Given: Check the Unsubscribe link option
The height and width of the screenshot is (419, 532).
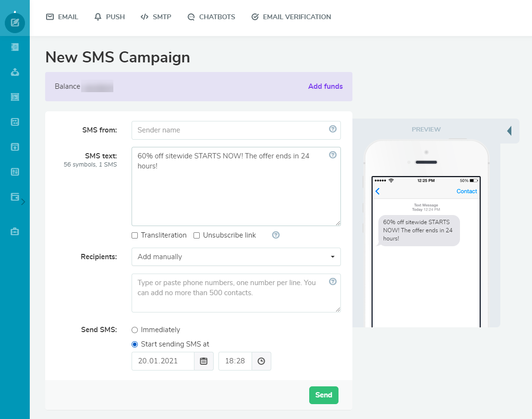Looking at the screenshot, I should click(x=196, y=235).
